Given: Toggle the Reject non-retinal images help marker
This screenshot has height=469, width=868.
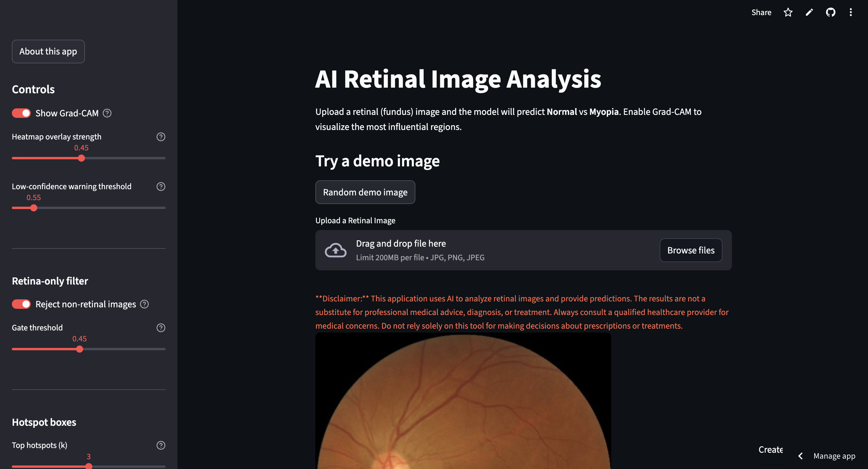Looking at the screenshot, I should [x=145, y=304].
